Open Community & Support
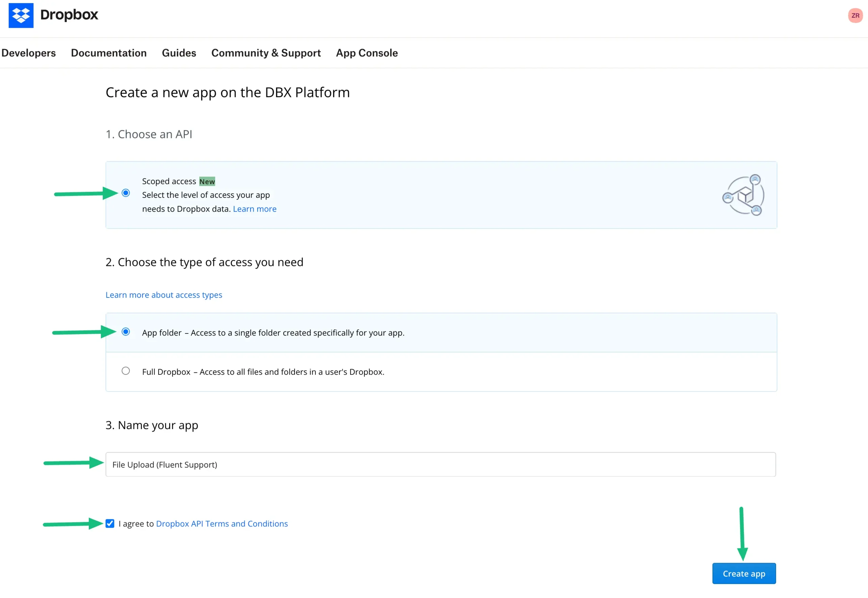 (266, 53)
